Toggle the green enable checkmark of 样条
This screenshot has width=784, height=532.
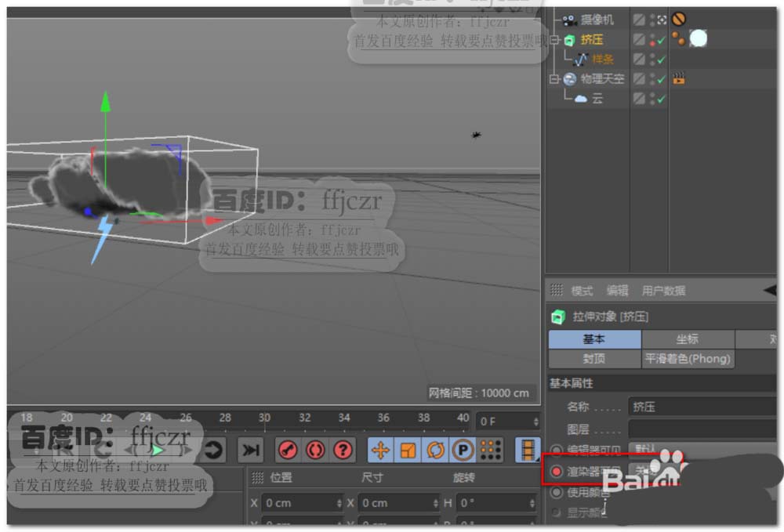[662, 60]
